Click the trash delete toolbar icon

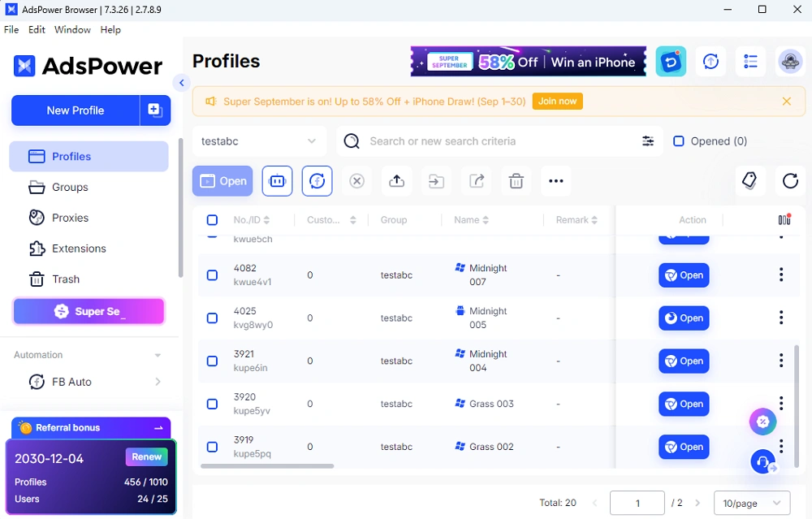click(516, 181)
